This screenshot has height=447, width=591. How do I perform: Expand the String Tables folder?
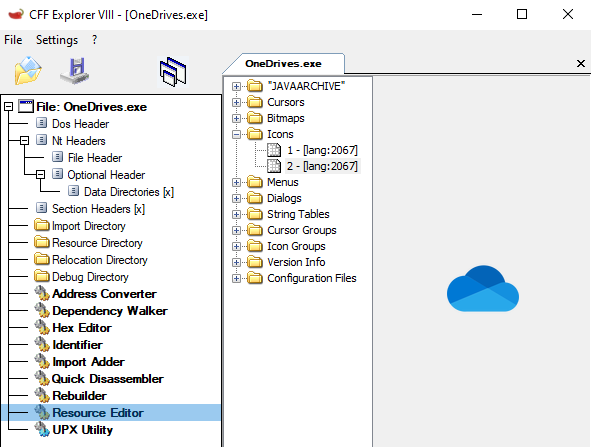click(236, 214)
